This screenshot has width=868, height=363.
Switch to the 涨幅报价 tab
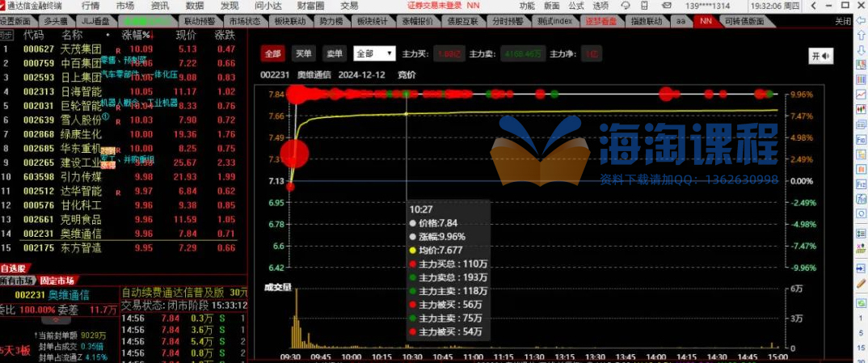[x=417, y=21]
